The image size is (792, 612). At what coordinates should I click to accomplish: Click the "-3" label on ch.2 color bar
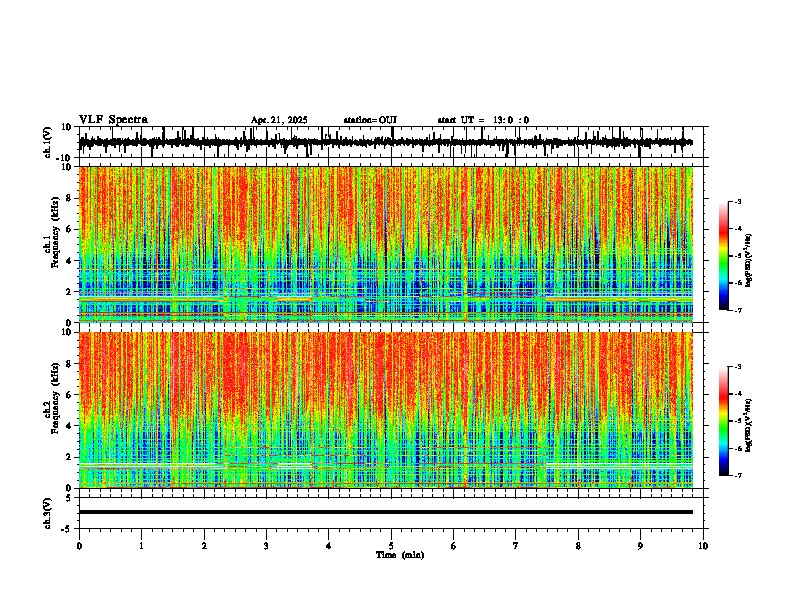(x=738, y=367)
